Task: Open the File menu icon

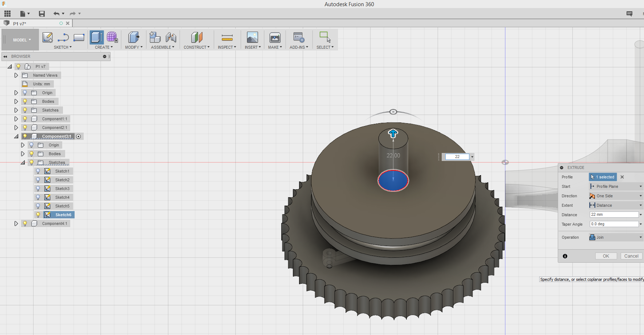Action: [24, 14]
